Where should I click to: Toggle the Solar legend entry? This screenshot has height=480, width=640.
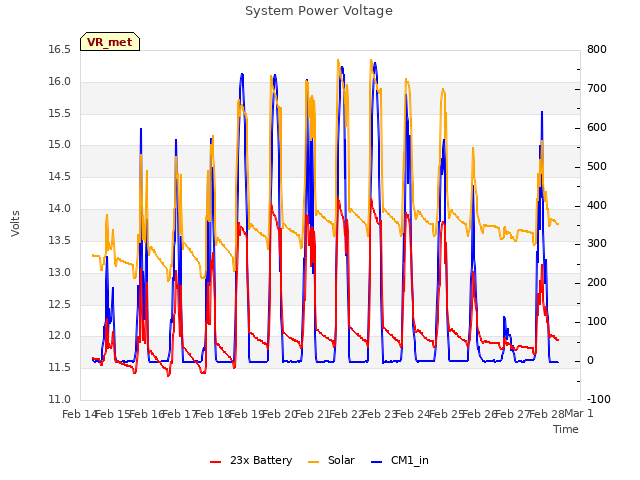point(331,460)
